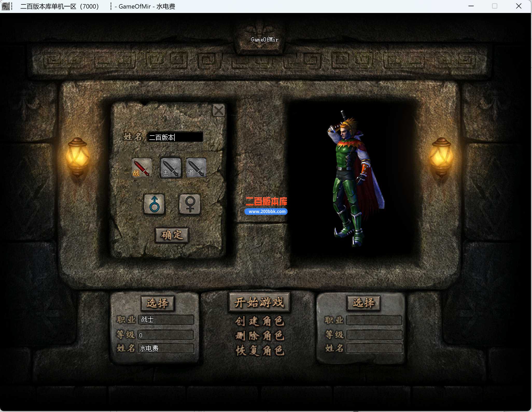The height and width of the screenshot is (412, 532).
Task: Select the Mage (法) class sword icon
Action: pyautogui.click(x=171, y=167)
